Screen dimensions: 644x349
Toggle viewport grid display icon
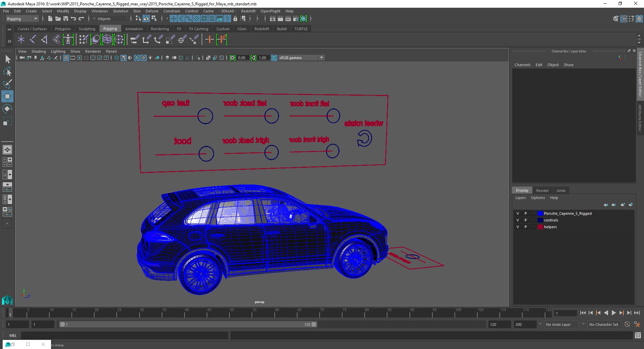tap(66, 58)
